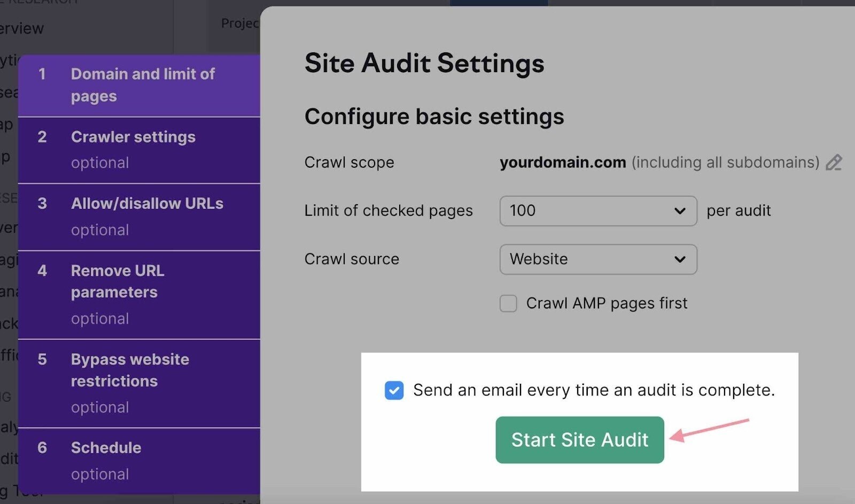Edit the crawl scope with the pencil icon
The height and width of the screenshot is (504, 855).
tap(835, 163)
